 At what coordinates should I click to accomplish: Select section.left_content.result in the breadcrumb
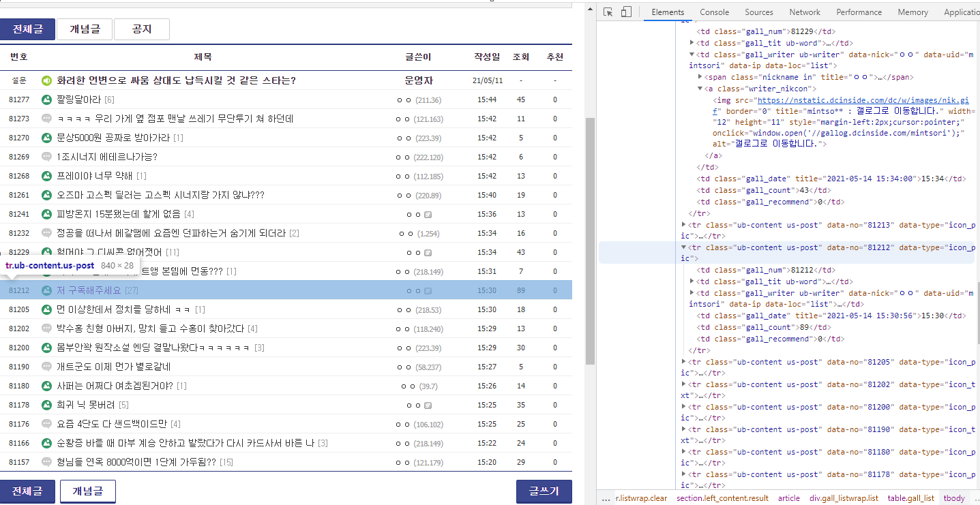(x=722, y=498)
